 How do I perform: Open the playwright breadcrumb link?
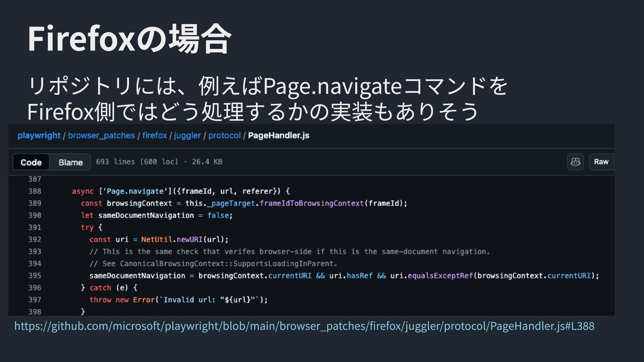tap(39, 135)
